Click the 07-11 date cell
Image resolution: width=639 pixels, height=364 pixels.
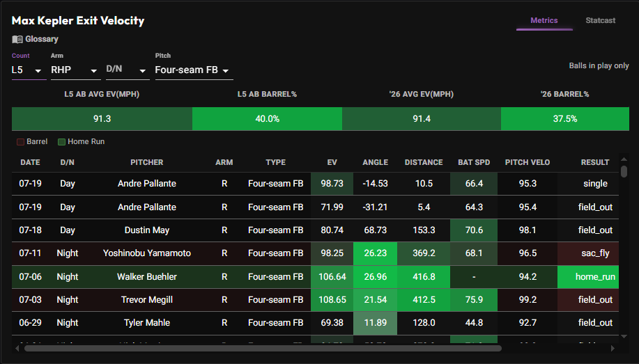tap(30, 253)
